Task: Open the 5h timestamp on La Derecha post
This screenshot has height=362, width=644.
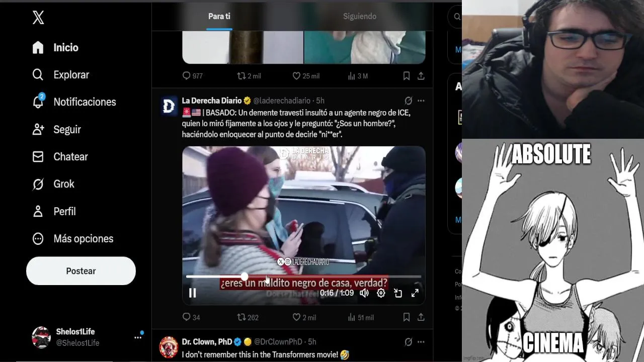Action: 320,101
